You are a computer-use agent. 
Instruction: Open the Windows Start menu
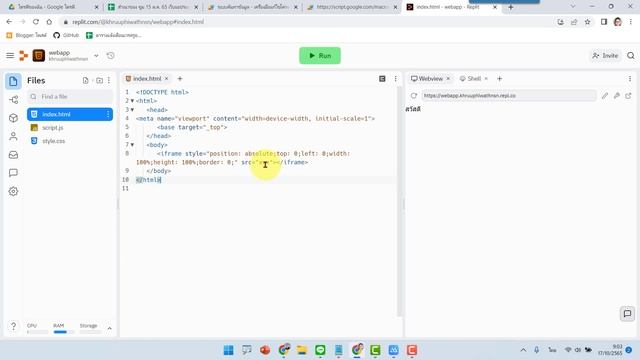(229, 350)
